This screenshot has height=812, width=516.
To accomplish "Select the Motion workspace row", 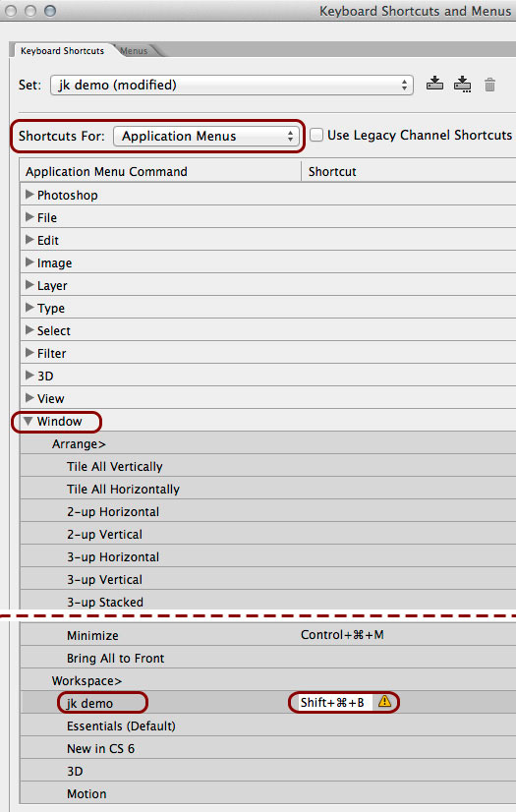I will [x=267, y=793].
